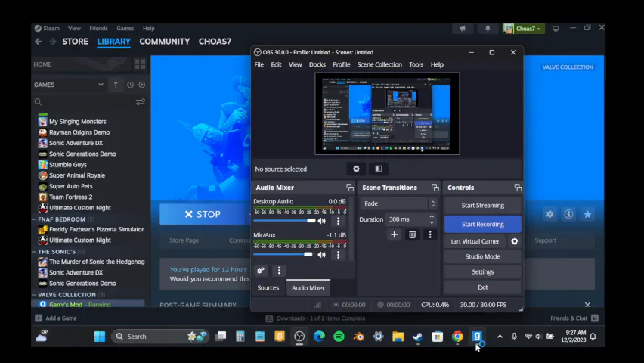Open Steam advanced filter settings icon
Image resolution: width=644 pixels, height=363 pixels.
tap(141, 102)
